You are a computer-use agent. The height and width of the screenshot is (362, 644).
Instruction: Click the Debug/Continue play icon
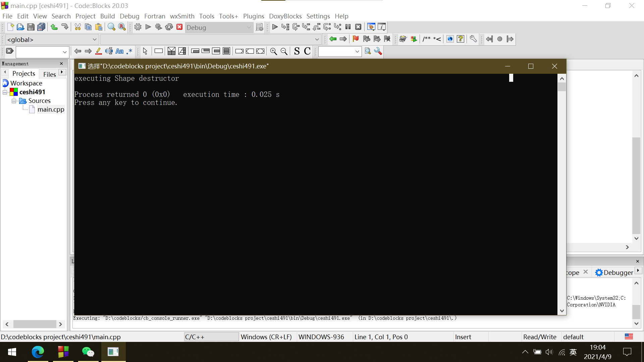click(275, 27)
